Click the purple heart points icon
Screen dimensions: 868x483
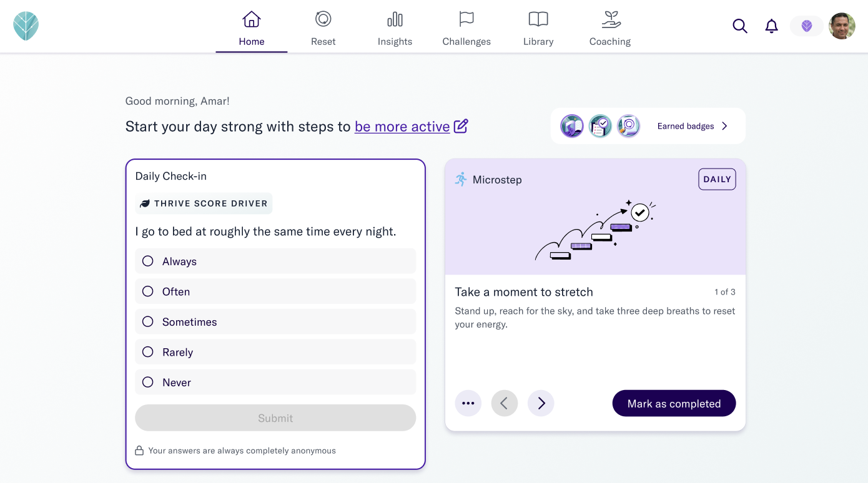(x=807, y=26)
